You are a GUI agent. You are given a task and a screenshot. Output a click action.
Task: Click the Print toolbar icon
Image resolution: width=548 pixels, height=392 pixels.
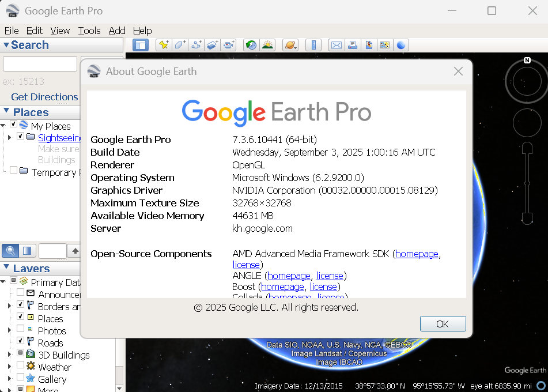353,45
